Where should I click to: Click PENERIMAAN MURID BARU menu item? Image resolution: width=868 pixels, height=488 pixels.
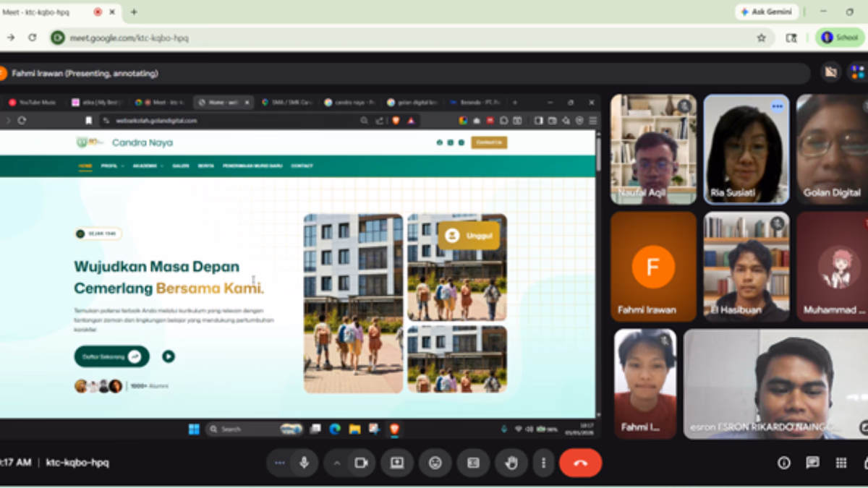coord(253,166)
